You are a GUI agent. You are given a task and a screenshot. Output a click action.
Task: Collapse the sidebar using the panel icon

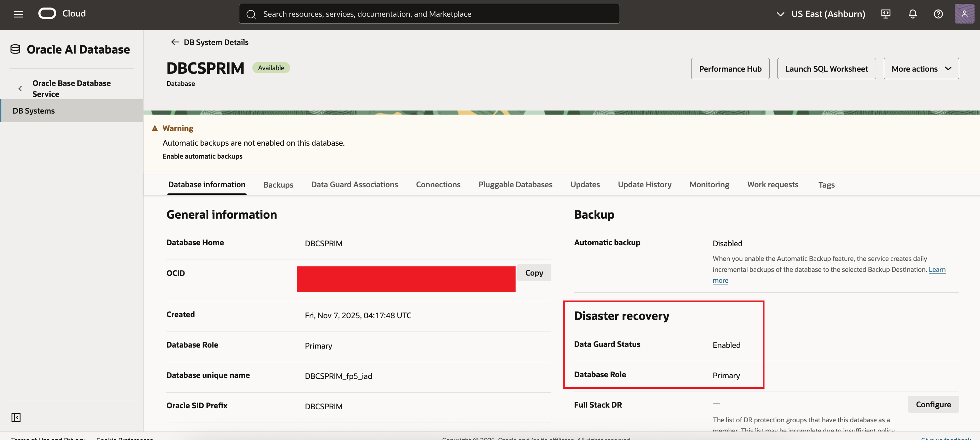(16, 417)
